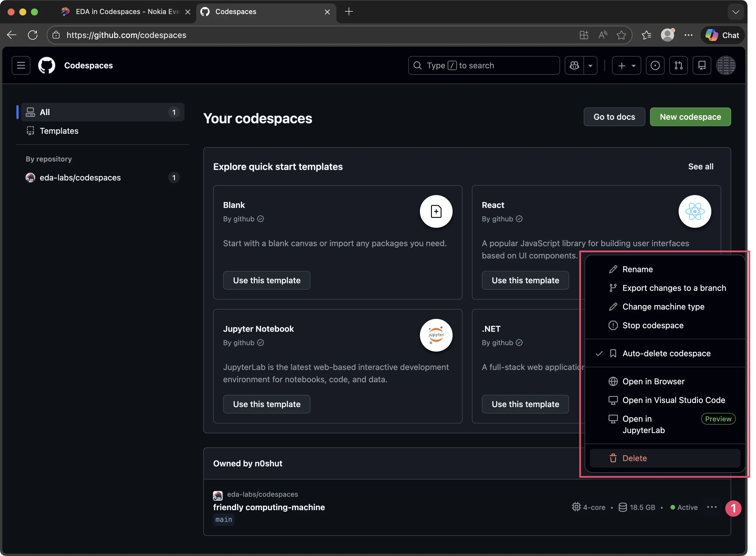Open the three-dot menu for friendly computing-machine

click(x=712, y=507)
